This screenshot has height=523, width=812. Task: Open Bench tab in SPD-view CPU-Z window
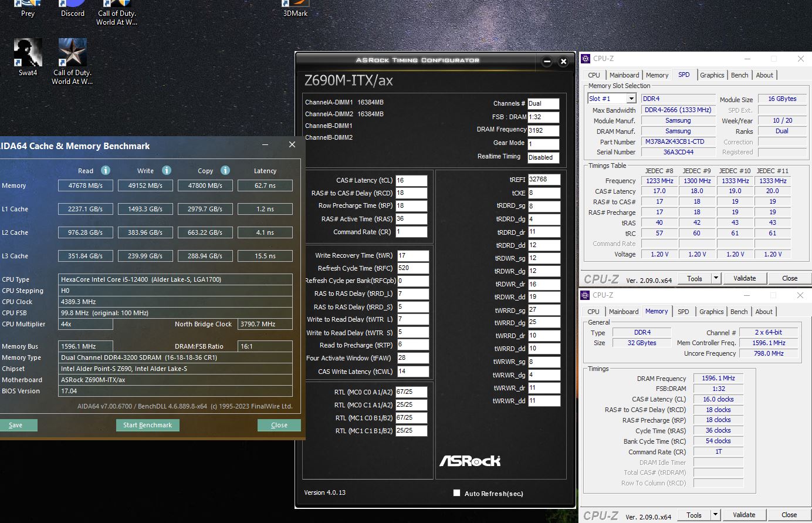[x=740, y=75]
